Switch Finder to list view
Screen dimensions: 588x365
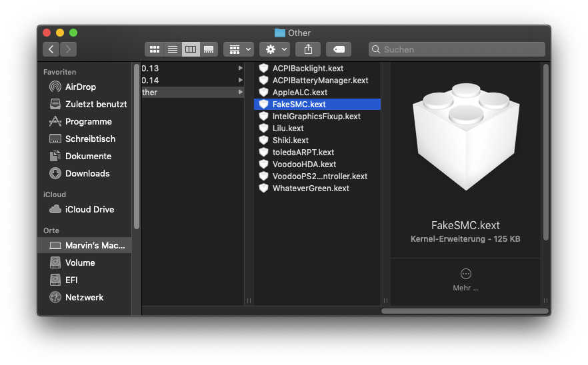173,49
